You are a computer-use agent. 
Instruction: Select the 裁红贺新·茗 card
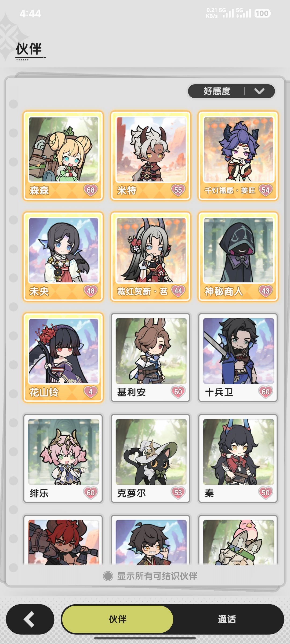[151, 257]
